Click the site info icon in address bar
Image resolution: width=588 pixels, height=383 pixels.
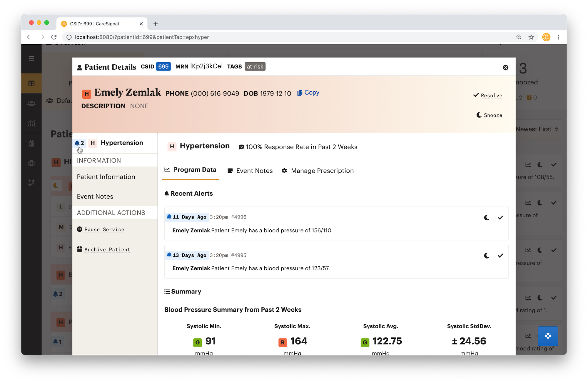click(x=69, y=37)
